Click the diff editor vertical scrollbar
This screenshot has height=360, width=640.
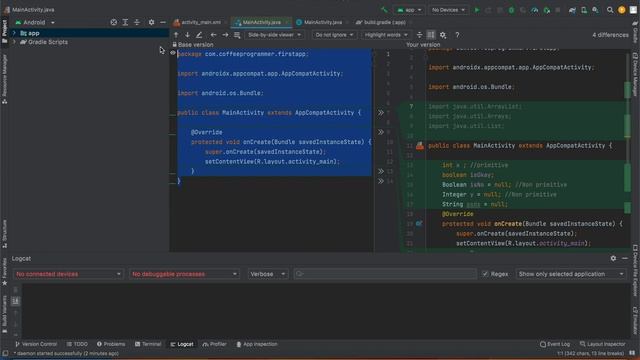pyautogui.click(x=628, y=150)
